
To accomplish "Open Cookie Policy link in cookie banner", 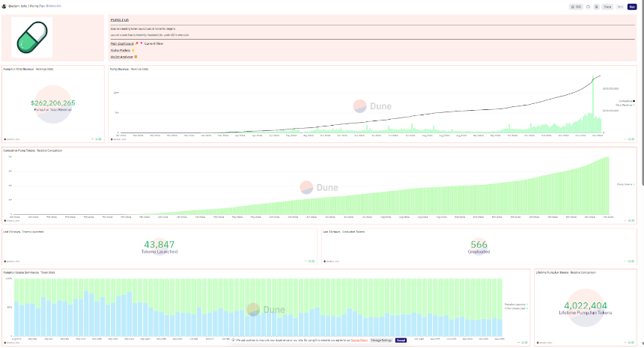I will click(x=359, y=341).
